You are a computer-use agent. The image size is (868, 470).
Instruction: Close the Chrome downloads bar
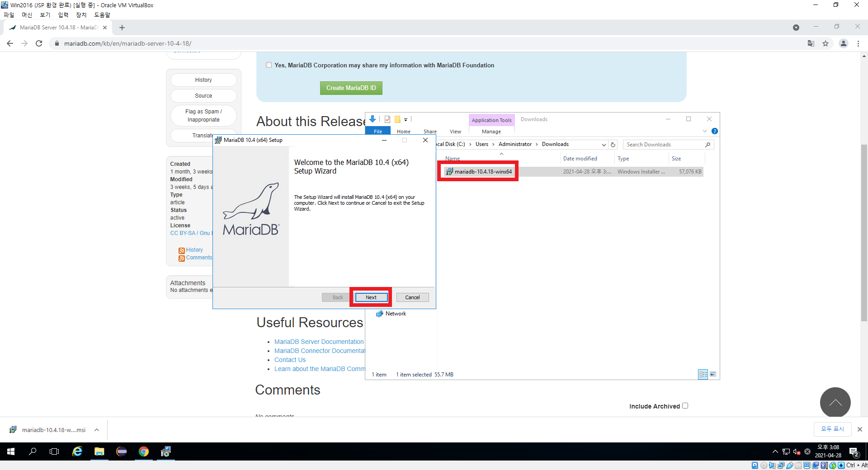point(860,429)
